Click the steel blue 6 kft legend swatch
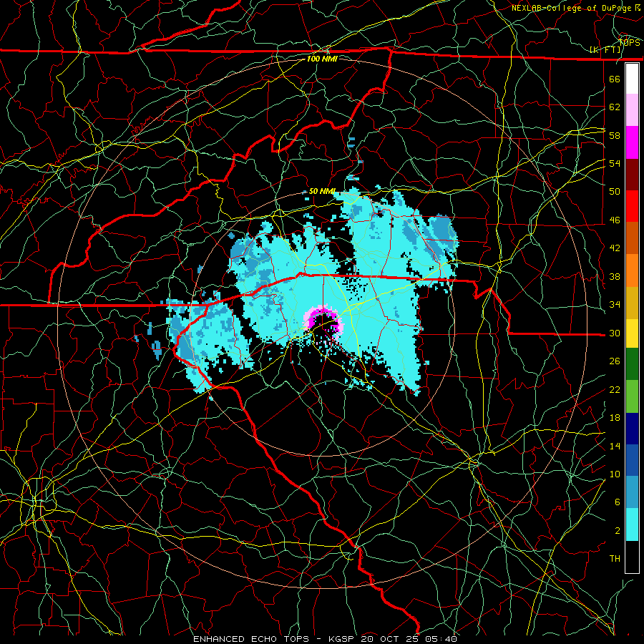 [632, 492]
